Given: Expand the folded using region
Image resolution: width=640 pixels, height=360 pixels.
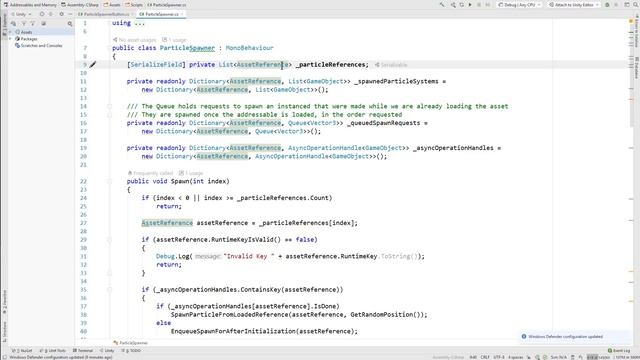Looking at the screenshot, I should coord(139,23).
